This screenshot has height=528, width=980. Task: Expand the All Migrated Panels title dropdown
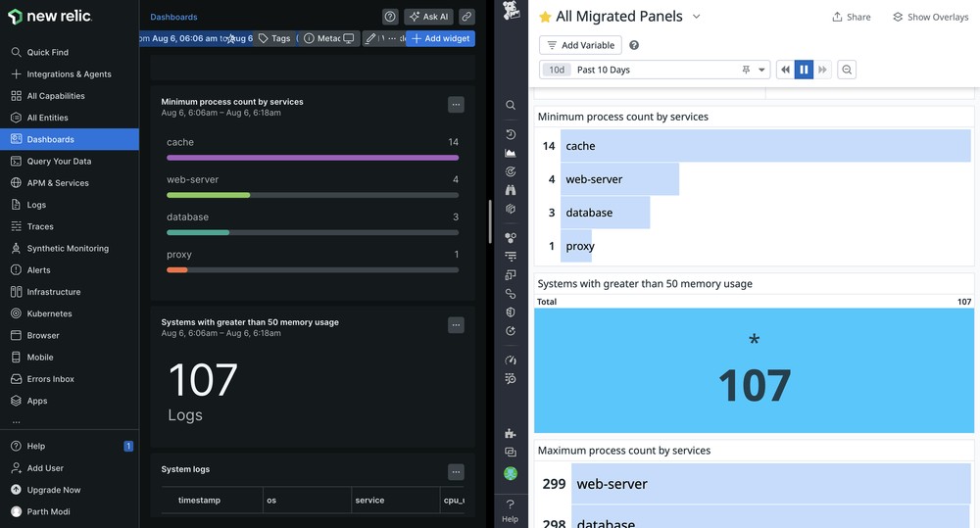(x=697, y=17)
